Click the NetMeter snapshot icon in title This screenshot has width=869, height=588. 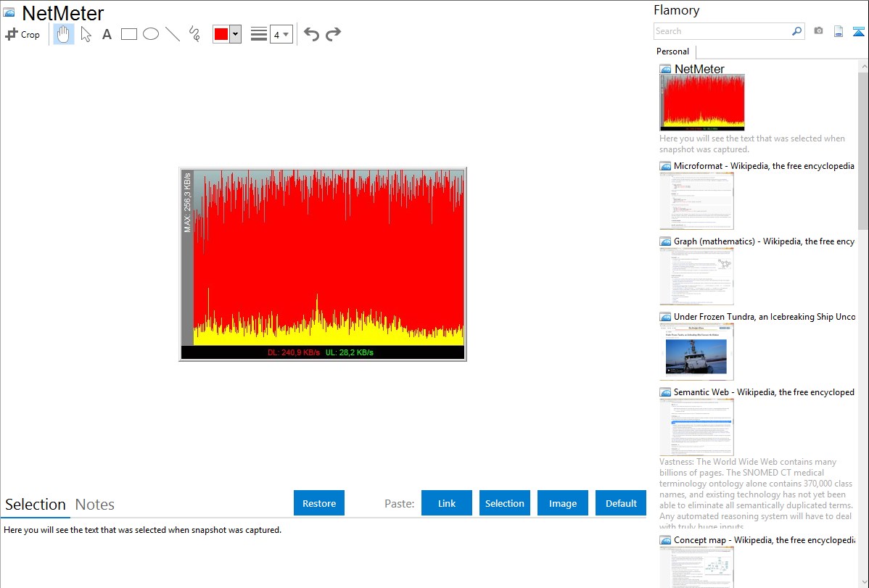click(9, 12)
